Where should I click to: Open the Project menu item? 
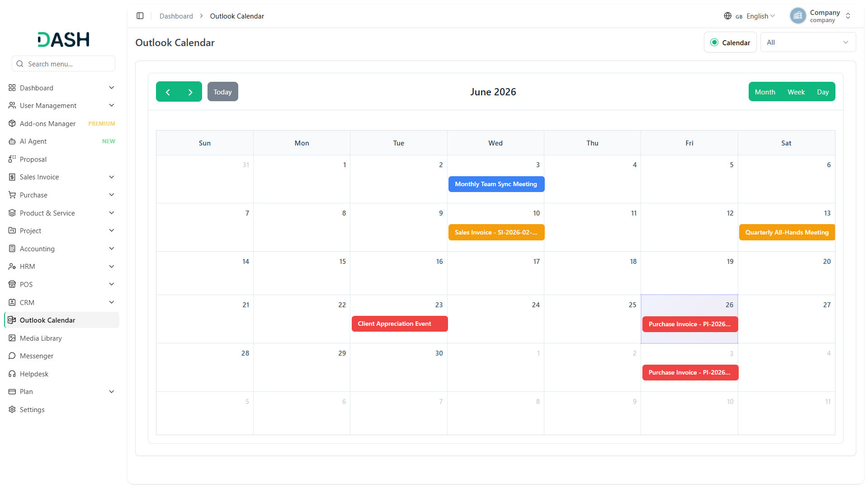tap(62, 231)
